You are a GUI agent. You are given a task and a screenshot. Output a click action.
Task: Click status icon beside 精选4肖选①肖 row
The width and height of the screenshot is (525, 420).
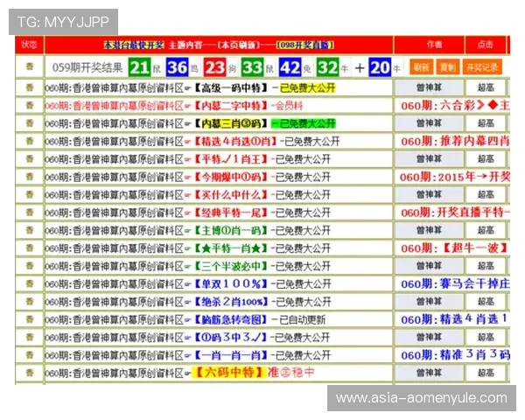point(30,141)
